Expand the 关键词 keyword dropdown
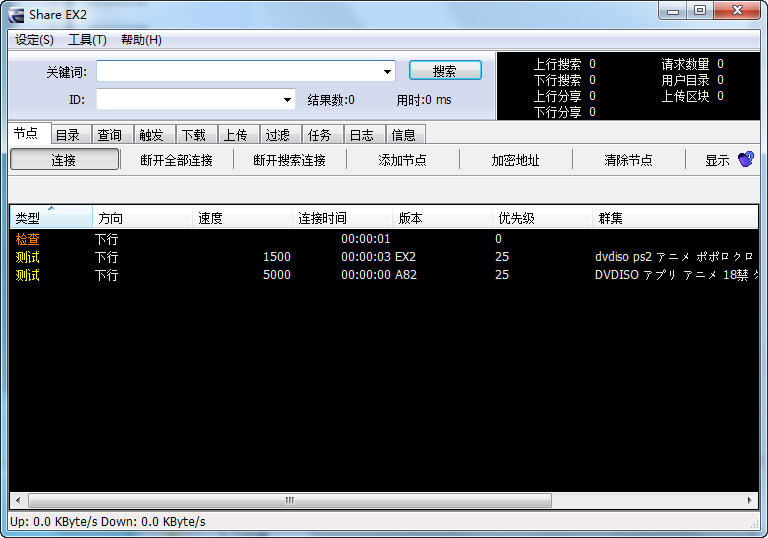This screenshot has width=768, height=538. 387,72
